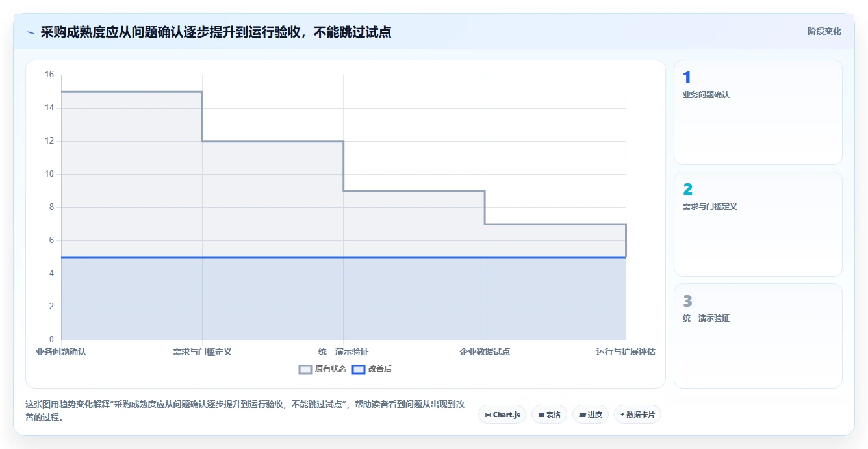The image size is (868, 449).
Task: Click x-axis label 运行与扩展评估
Action: tap(626, 352)
